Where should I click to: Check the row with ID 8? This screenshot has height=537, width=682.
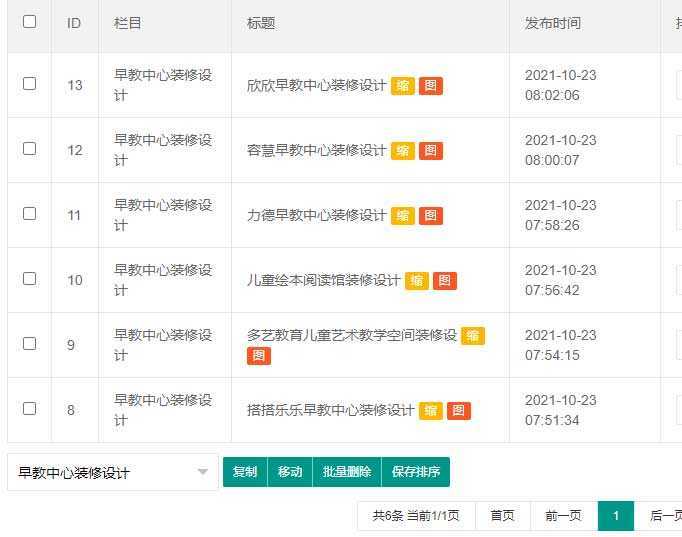[29, 409]
